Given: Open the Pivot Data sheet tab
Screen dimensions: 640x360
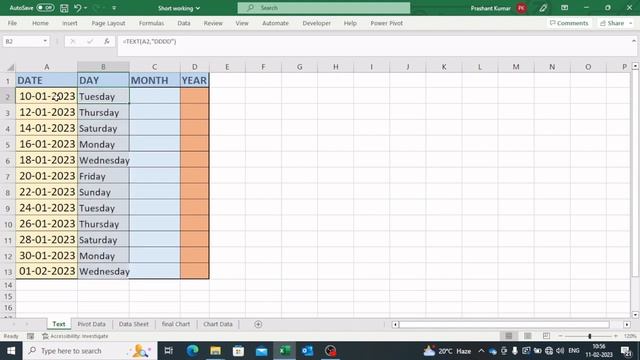Looking at the screenshot, I should point(91,324).
